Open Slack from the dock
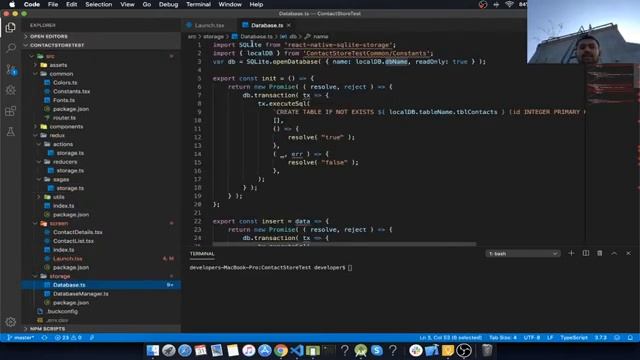This screenshot has width=640, height=360. [x=416, y=351]
